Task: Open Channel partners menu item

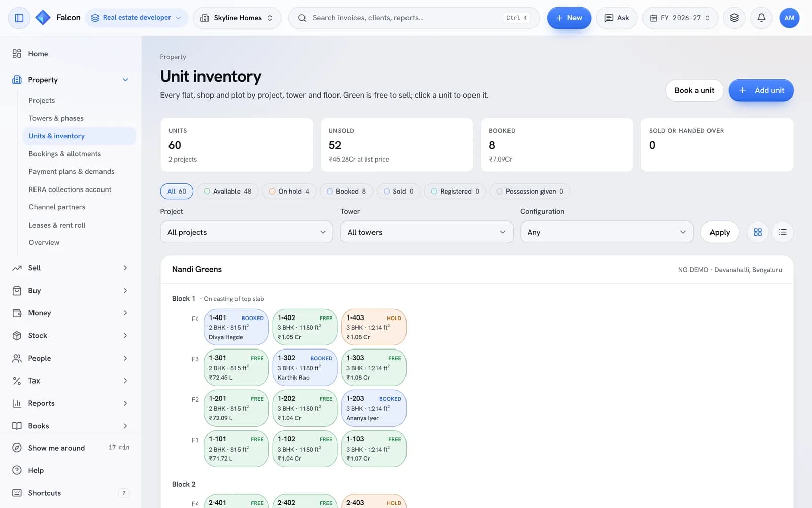Action: coord(79,207)
